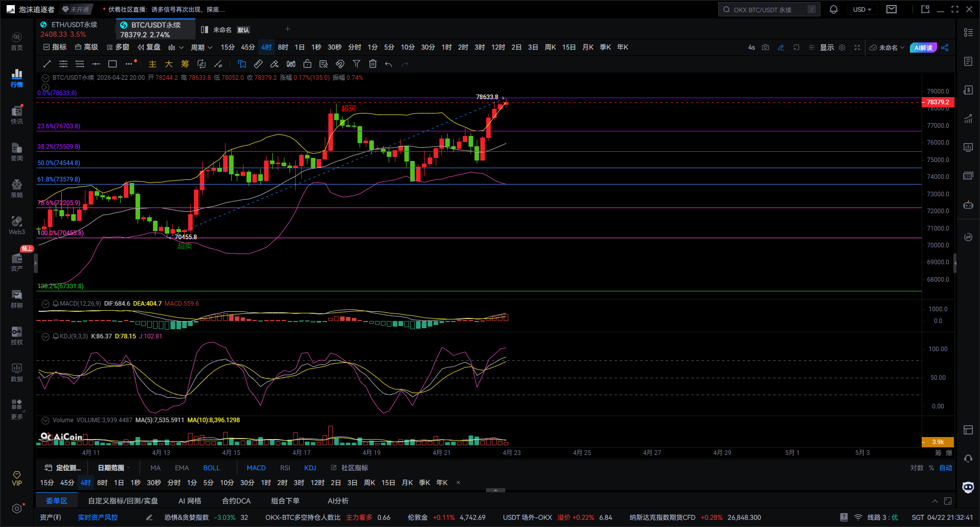The height and width of the screenshot is (527, 980).
Task: Click the ruler measurement tool
Action: [x=258, y=64]
